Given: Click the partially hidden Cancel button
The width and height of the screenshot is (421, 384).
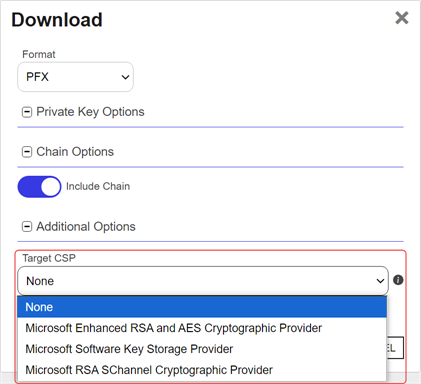Looking at the screenshot, I should tap(395, 348).
